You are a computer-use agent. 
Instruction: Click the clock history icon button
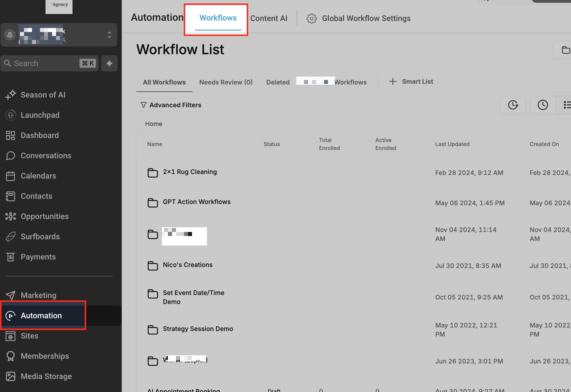542,105
